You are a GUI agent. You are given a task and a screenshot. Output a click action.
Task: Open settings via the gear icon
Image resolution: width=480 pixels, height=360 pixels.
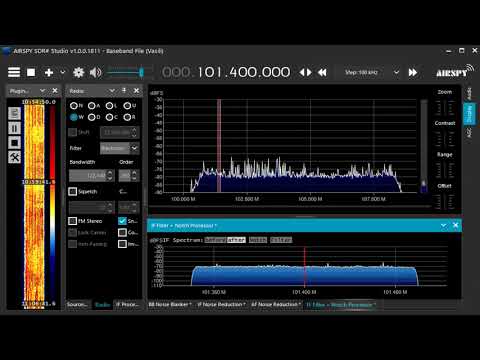79,72
